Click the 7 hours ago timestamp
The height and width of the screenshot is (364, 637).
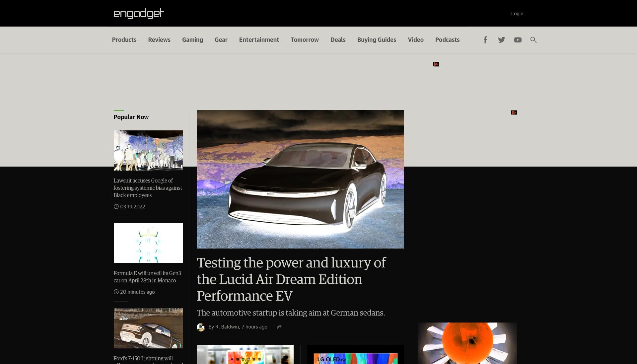tap(254, 327)
